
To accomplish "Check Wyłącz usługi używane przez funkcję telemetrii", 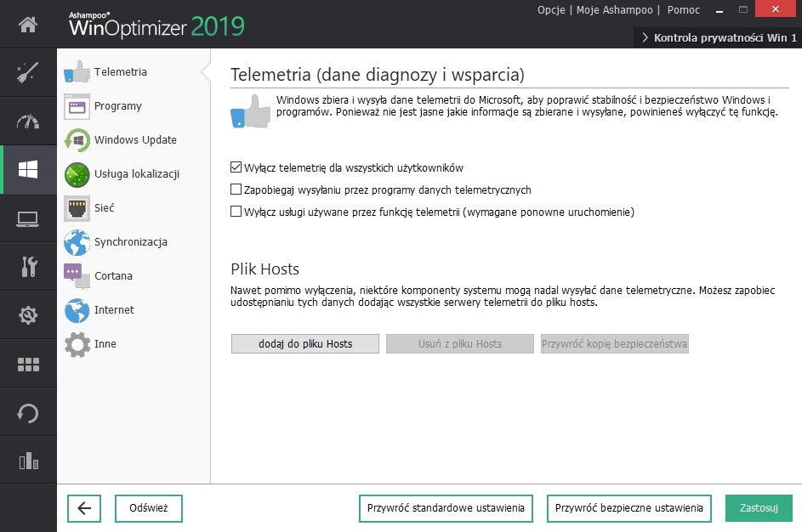I will pos(236,211).
